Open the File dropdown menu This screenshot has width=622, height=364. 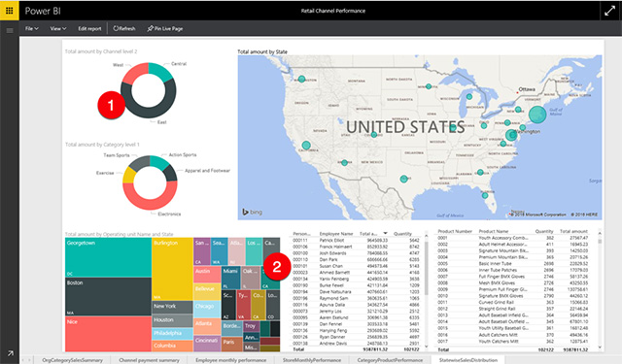(x=32, y=28)
